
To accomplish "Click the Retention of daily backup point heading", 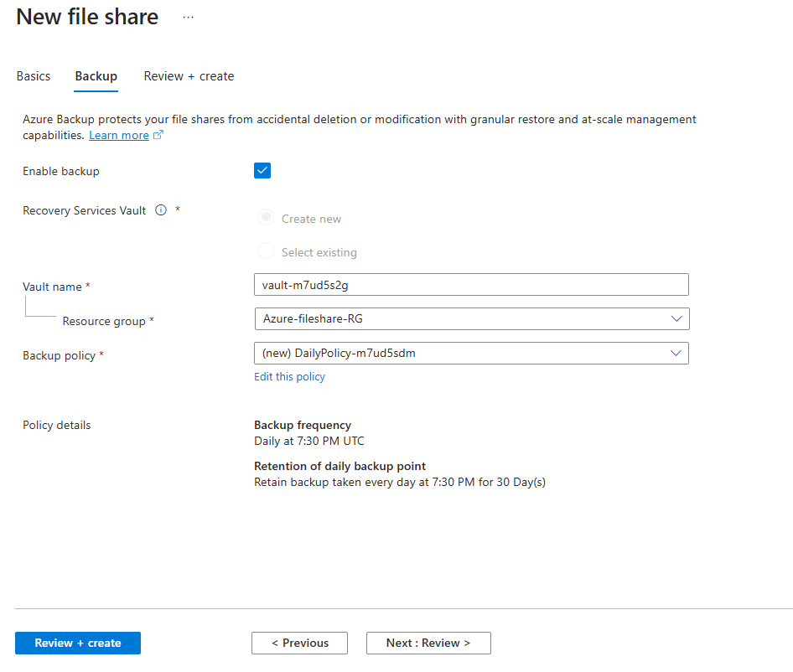I will tap(339, 466).
